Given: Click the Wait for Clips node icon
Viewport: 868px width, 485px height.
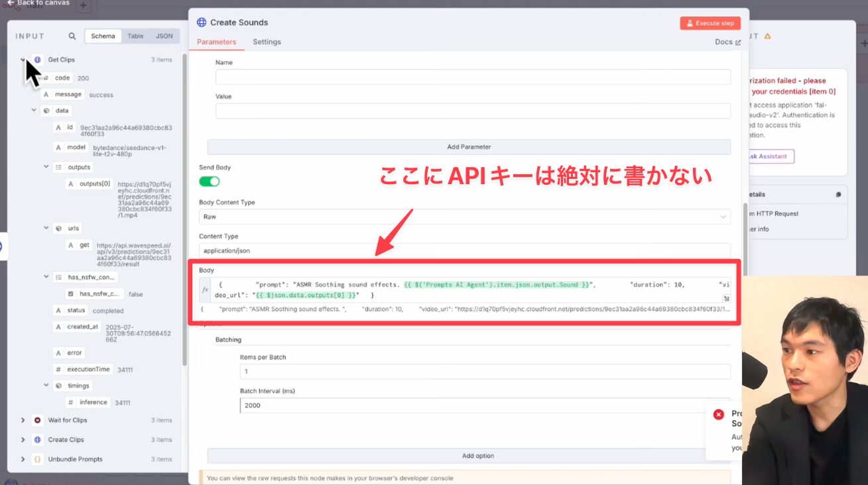Looking at the screenshot, I should pos(37,420).
